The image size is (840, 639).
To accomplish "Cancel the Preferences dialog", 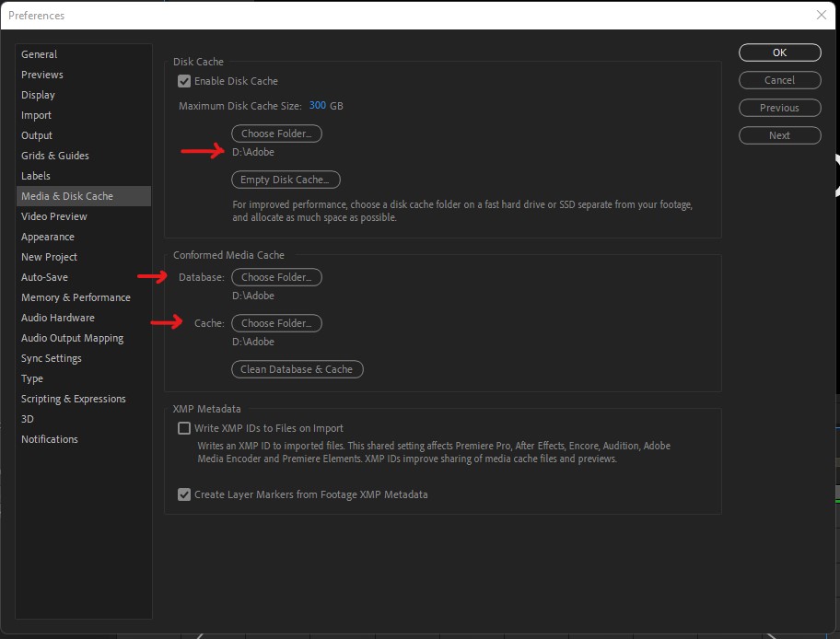I will (779, 80).
